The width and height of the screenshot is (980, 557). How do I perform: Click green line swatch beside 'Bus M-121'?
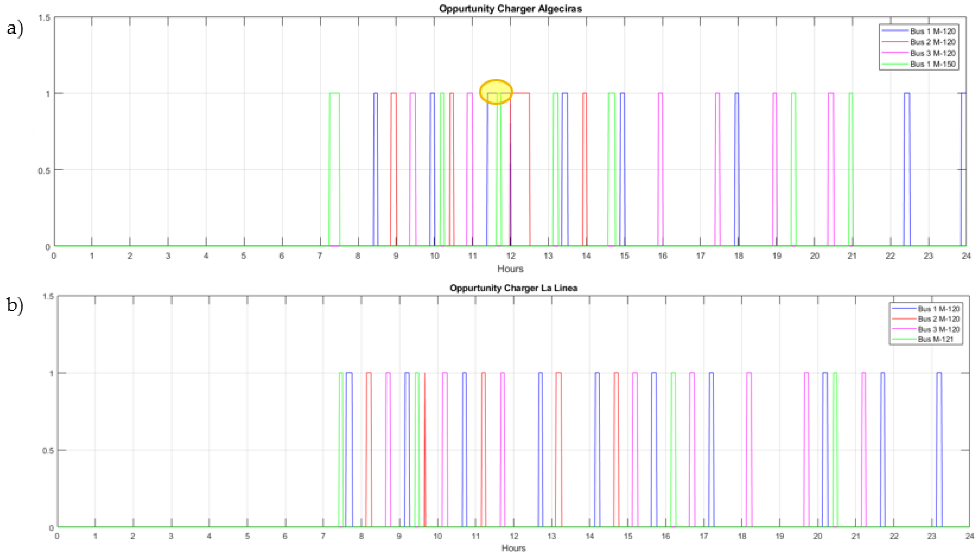[x=904, y=339]
